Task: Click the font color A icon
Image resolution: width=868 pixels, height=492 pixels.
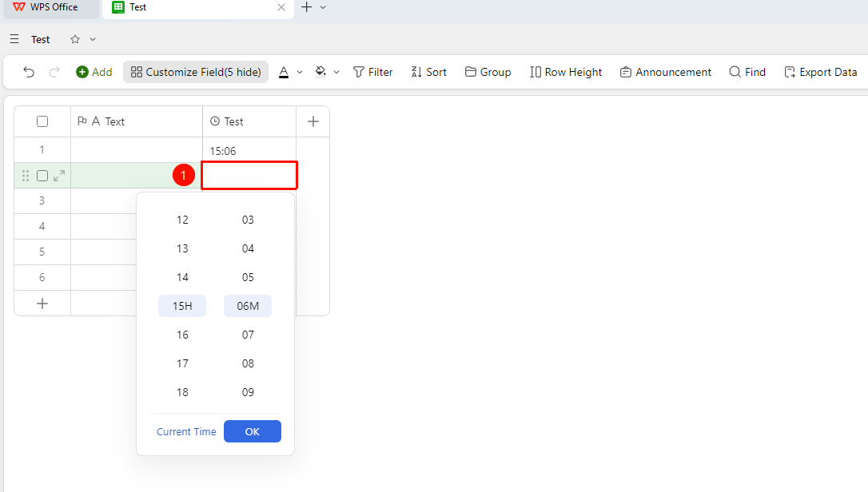Action: coord(284,72)
